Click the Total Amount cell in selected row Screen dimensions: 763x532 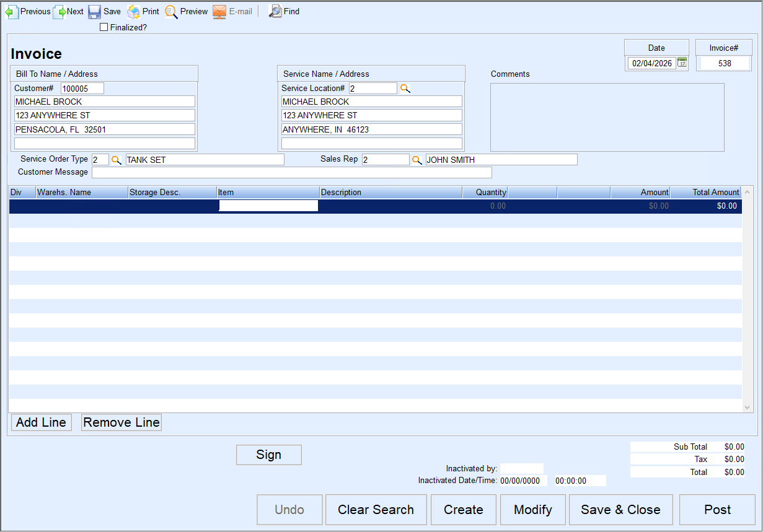point(706,206)
